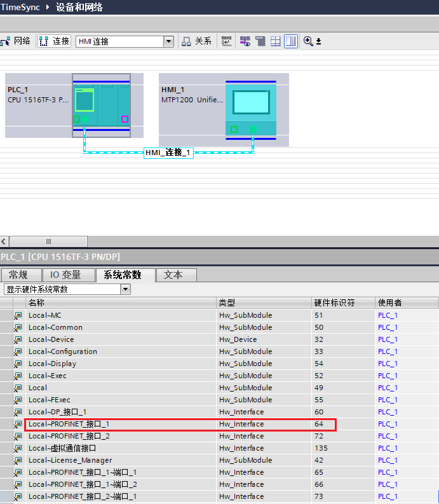Open the 显示硬件系统常数 filter dropdown
The image size is (439, 504).
[x=125, y=289]
